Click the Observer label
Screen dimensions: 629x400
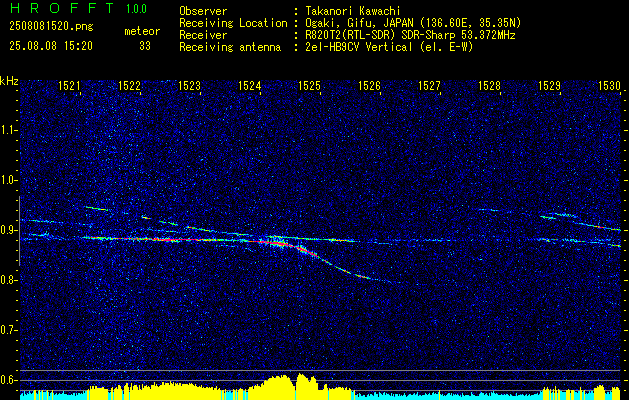[203, 11]
